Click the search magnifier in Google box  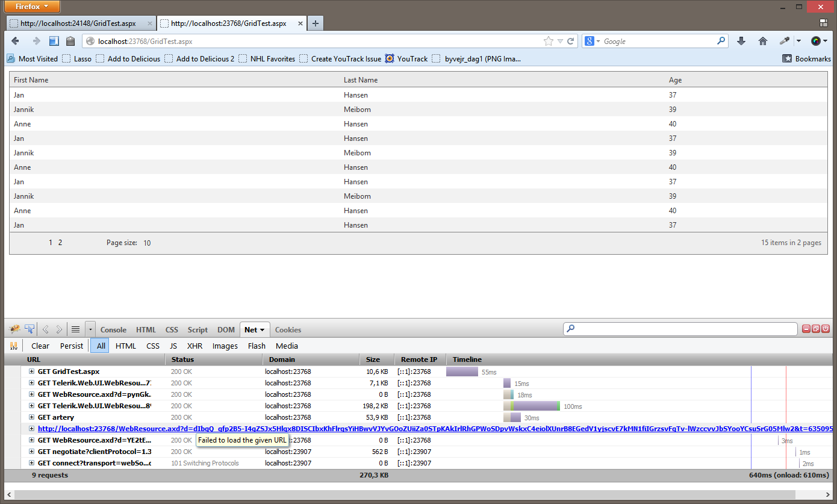(x=721, y=41)
